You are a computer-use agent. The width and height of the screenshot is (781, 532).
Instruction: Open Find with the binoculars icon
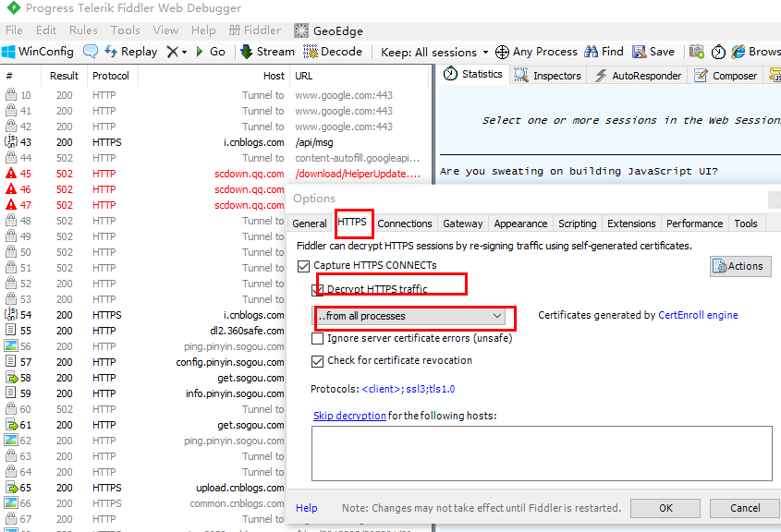[592, 52]
